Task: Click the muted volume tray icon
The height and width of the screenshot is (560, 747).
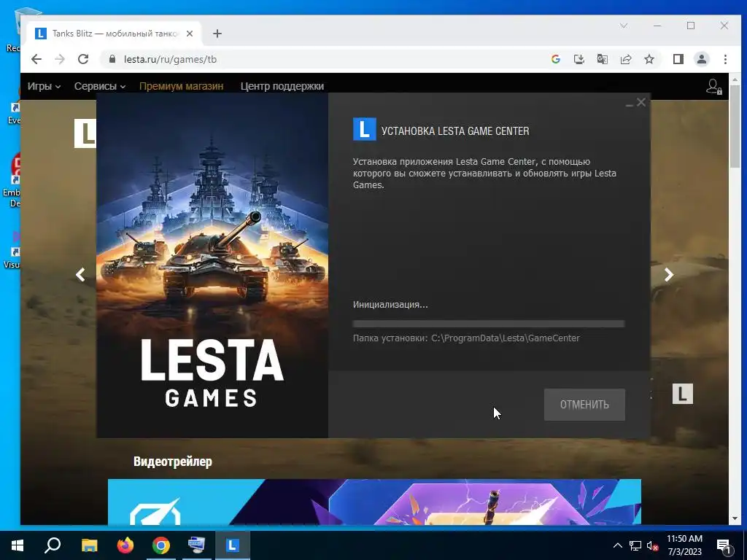Action: 652,545
